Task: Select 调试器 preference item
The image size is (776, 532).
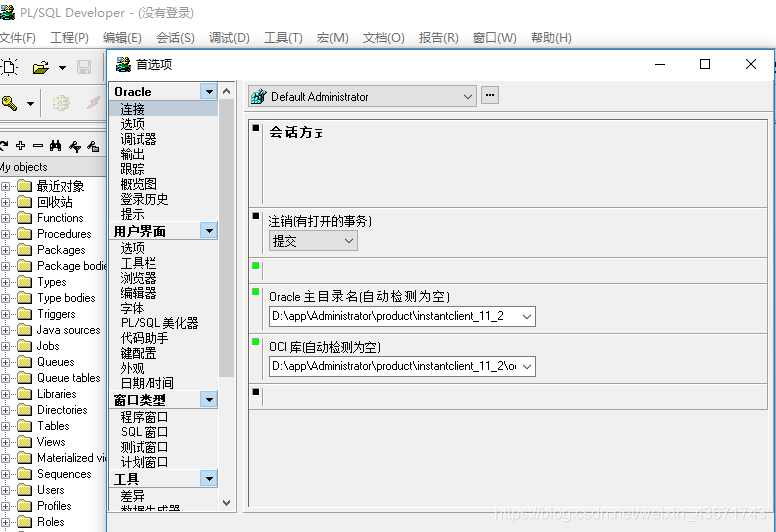Action: point(138,139)
